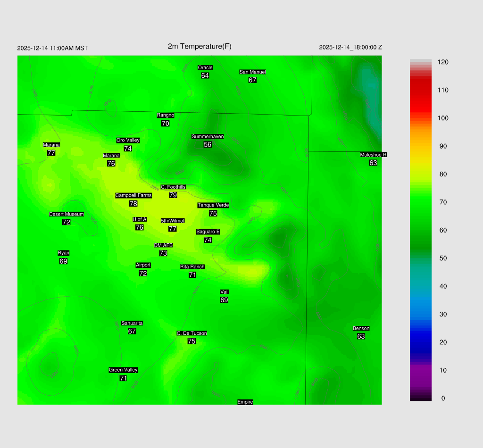
Task: Select the Oracle temperature reading of 64
Action: tap(205, 75)
